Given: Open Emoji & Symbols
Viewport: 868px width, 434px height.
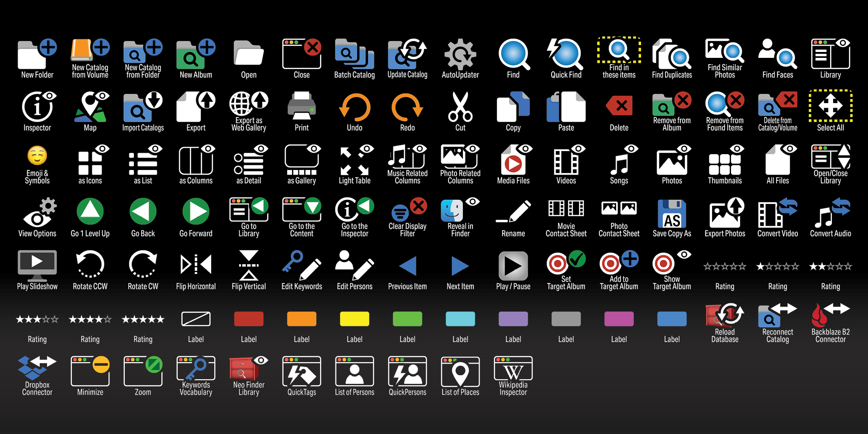Looking at the screenshot, I should click(37, 156).
